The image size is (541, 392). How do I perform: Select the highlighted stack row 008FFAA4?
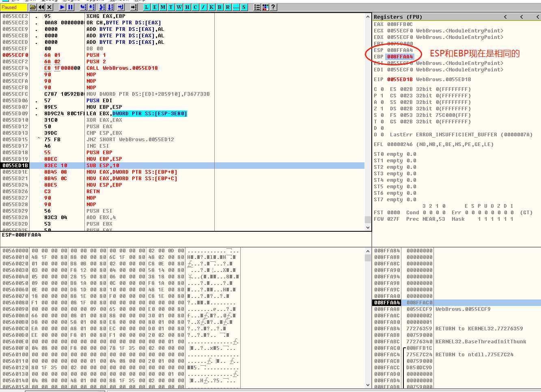(x=457, y=303)
